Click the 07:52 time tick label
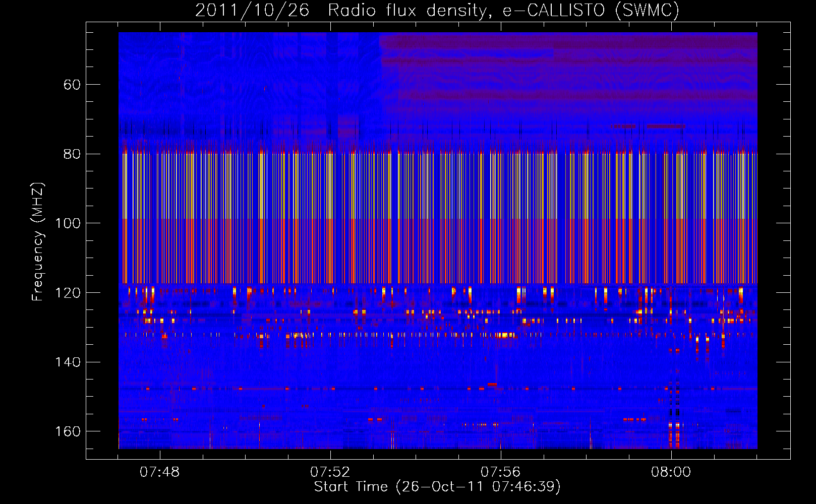Screen dimensions: 816x504 click(x=330, y=472)
